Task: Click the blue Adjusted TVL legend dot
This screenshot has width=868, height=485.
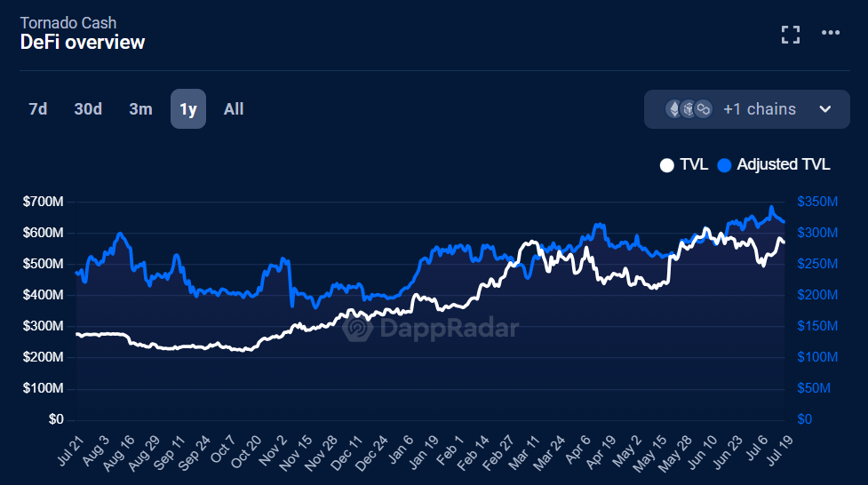Action: click(724, 165)
